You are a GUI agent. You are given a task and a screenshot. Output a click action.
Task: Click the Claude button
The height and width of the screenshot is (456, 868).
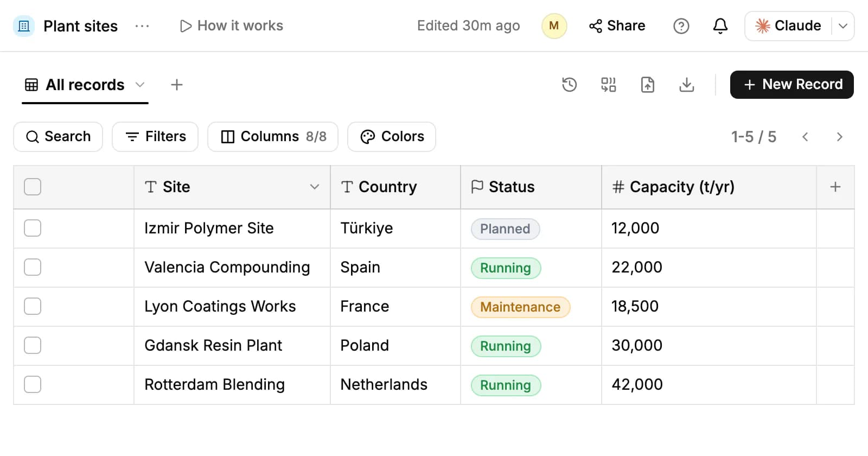[x=788, y=26]
